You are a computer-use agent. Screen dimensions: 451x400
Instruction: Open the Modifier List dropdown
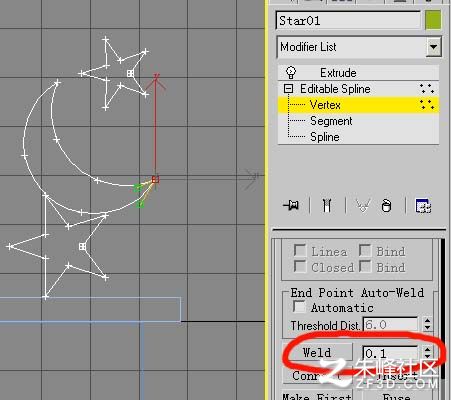[433, 47]
